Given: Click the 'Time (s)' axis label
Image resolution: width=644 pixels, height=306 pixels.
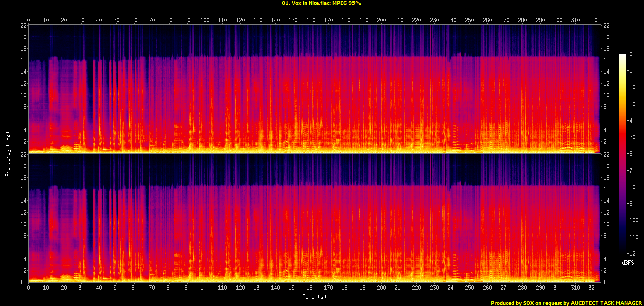Looking at the screenshot, I should point(314,297).
